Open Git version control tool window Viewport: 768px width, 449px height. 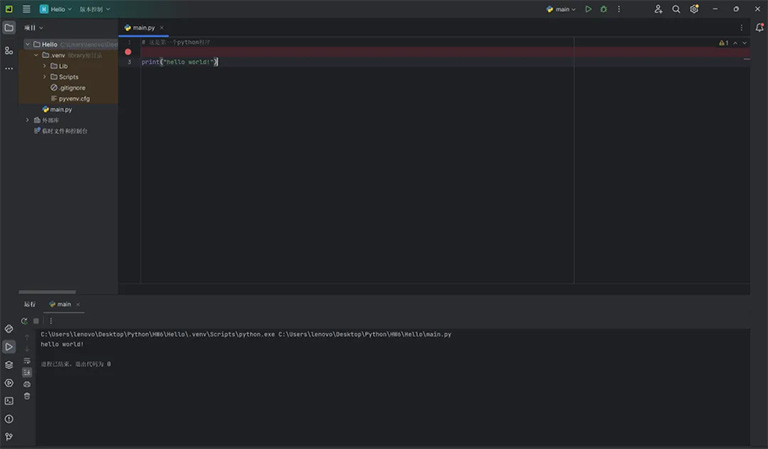(9, 436)
